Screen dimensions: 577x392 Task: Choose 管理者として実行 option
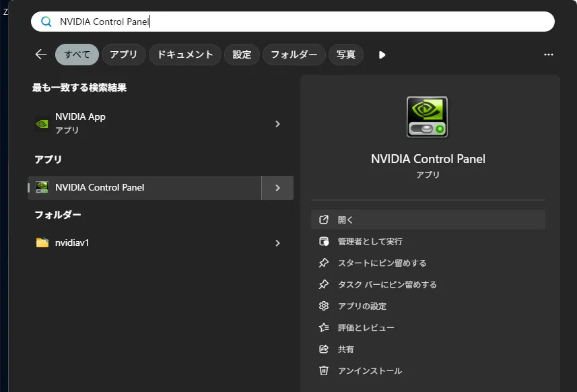[370, 241]
